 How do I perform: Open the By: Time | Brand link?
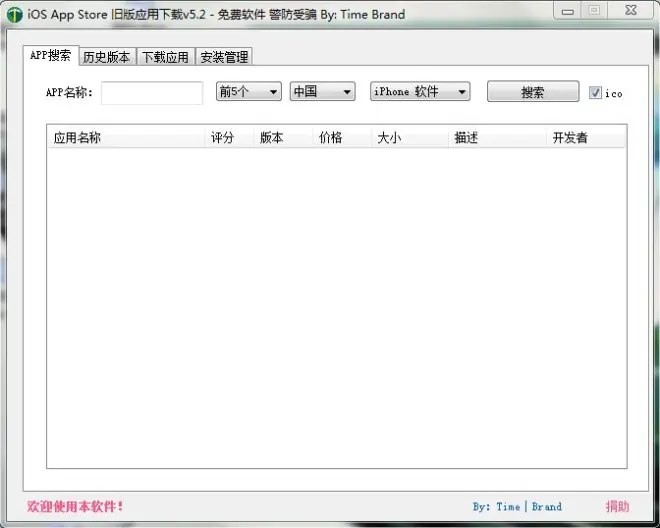(x=517, y=507)
